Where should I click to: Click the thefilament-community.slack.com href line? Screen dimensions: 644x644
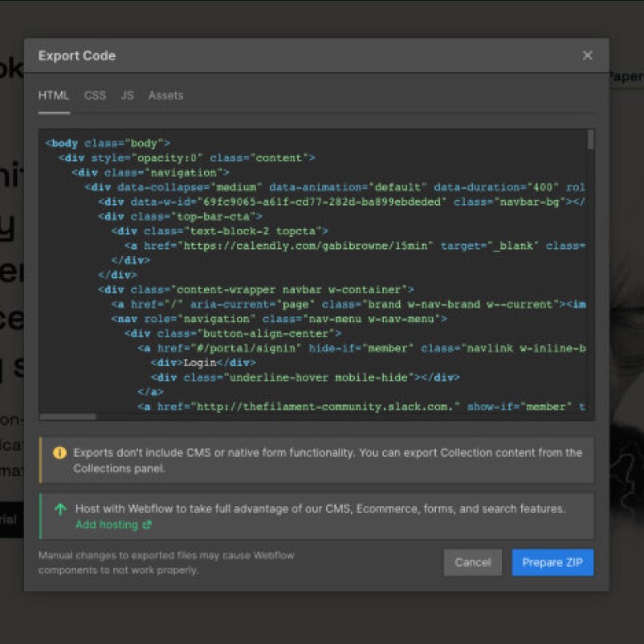click(x=361, y=406)
